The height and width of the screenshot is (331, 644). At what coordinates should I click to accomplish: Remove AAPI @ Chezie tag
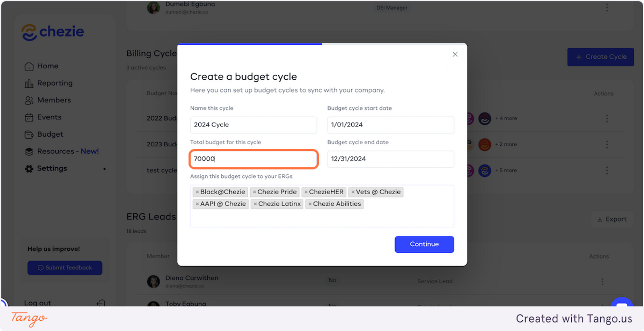197,204
